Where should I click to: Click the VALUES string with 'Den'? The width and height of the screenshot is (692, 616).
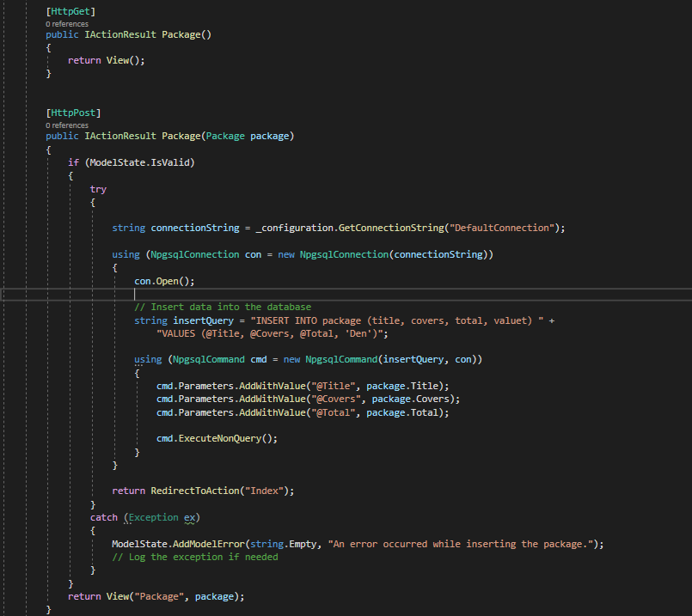[273, 333]
